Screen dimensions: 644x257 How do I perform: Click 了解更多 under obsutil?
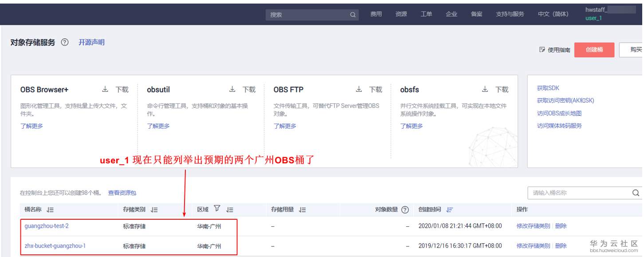158,126
